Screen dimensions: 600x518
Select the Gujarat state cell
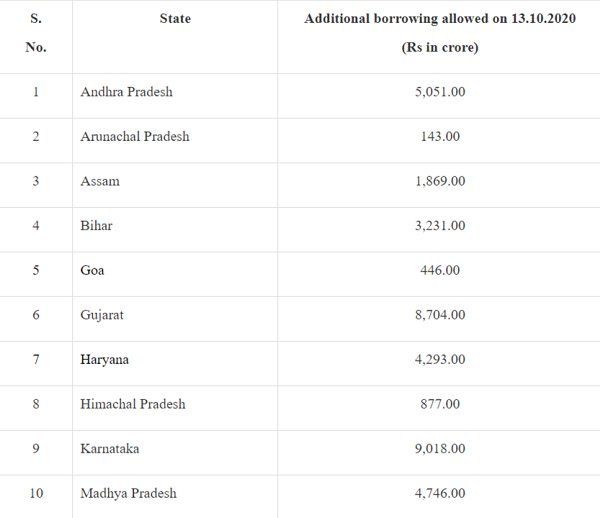pyautogui.click(x=102, y=315)
